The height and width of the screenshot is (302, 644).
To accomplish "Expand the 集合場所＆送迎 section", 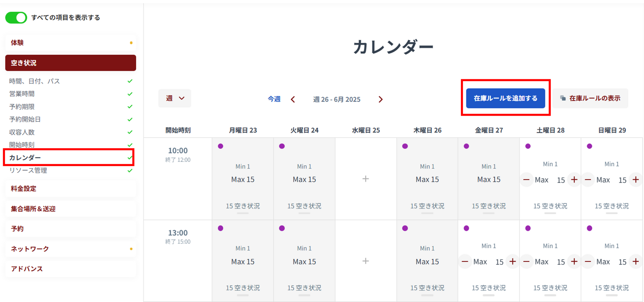I will 33,209.
